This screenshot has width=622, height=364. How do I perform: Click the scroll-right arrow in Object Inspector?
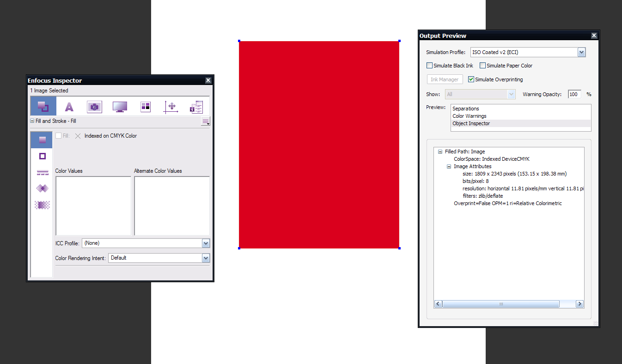point(580,304)
